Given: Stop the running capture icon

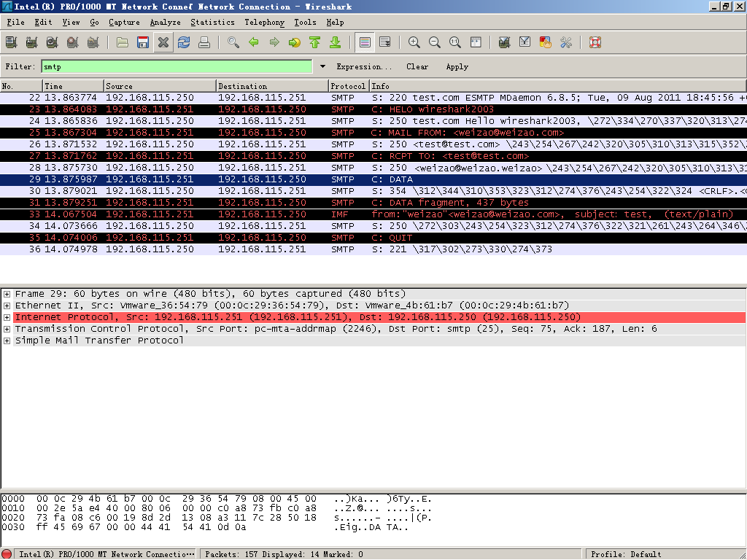Looking at the screenshot, I should click(73, 42).
